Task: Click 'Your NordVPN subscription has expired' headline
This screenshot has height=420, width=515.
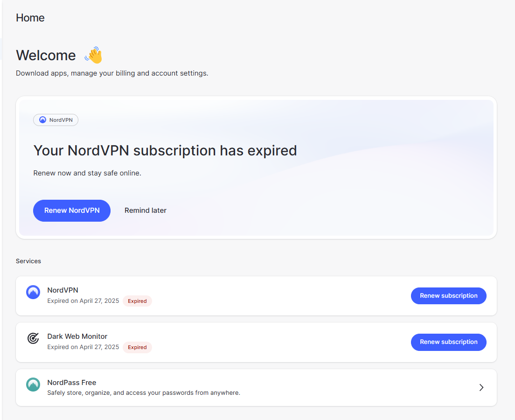Action: (165, 151)
